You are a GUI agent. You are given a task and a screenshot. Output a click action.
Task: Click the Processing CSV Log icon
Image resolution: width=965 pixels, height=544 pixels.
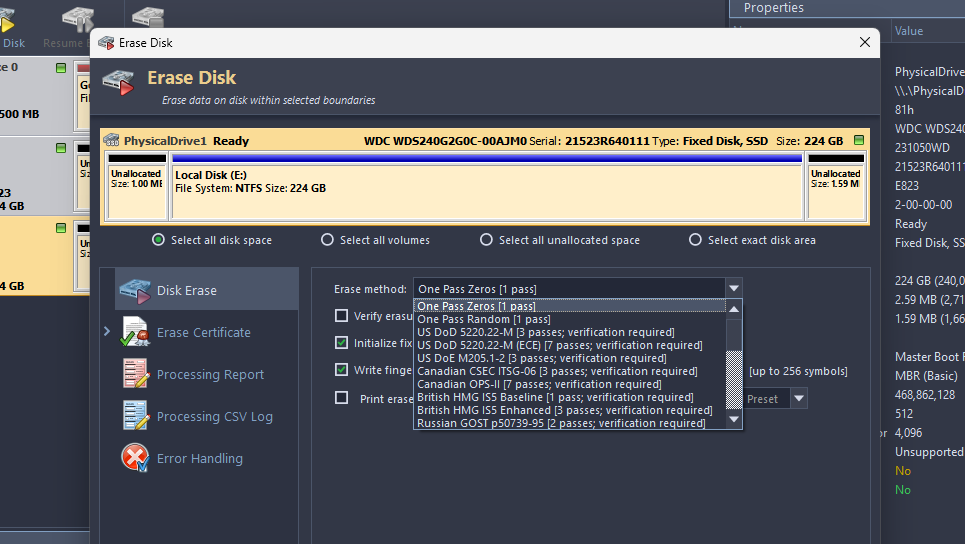(135, 416)
